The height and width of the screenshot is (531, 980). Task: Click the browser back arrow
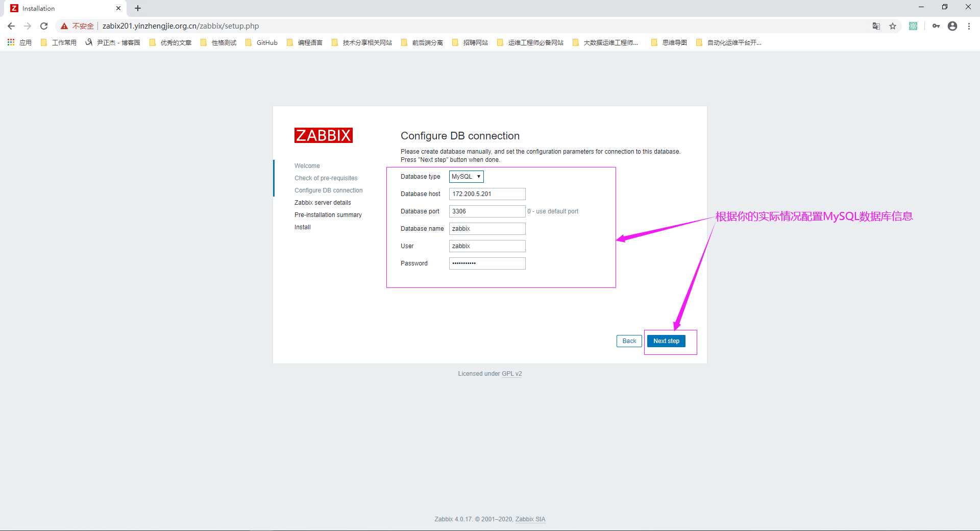11,26
